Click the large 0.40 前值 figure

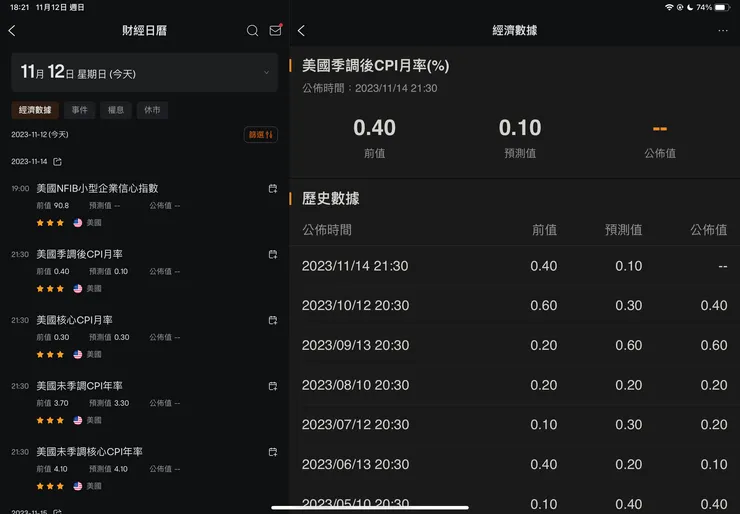pos(374,128)
